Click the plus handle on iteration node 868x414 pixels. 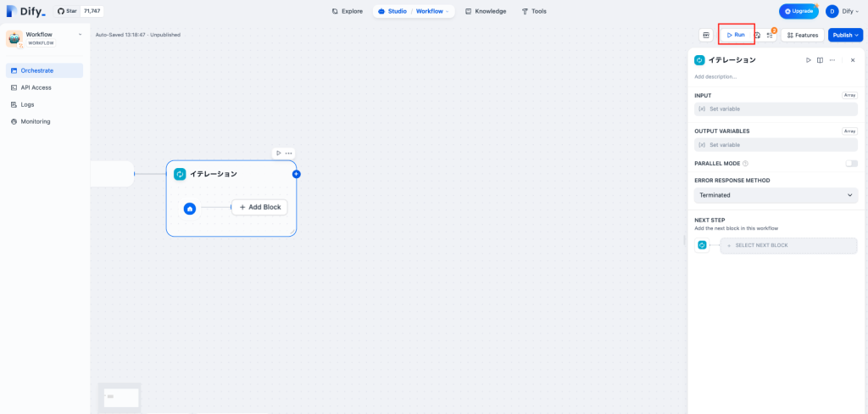tap(296, 174)
